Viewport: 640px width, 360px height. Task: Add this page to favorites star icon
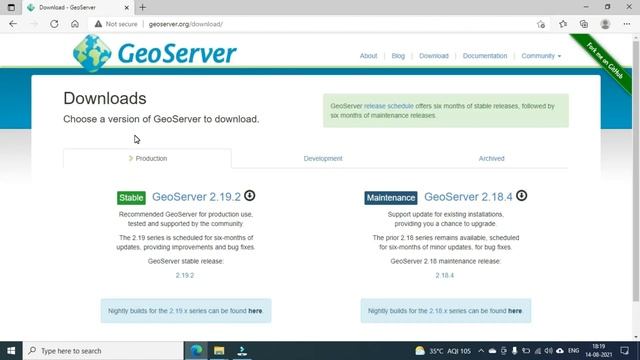(541, 24)
